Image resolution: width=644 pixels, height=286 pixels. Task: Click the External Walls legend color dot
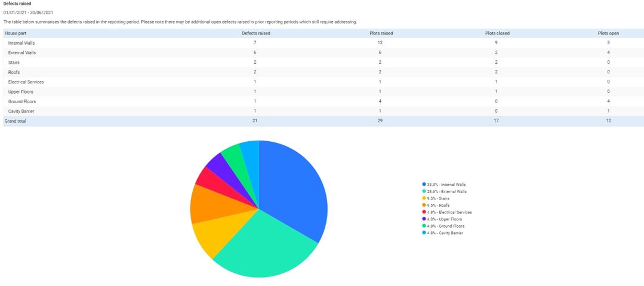click(424, 191)
